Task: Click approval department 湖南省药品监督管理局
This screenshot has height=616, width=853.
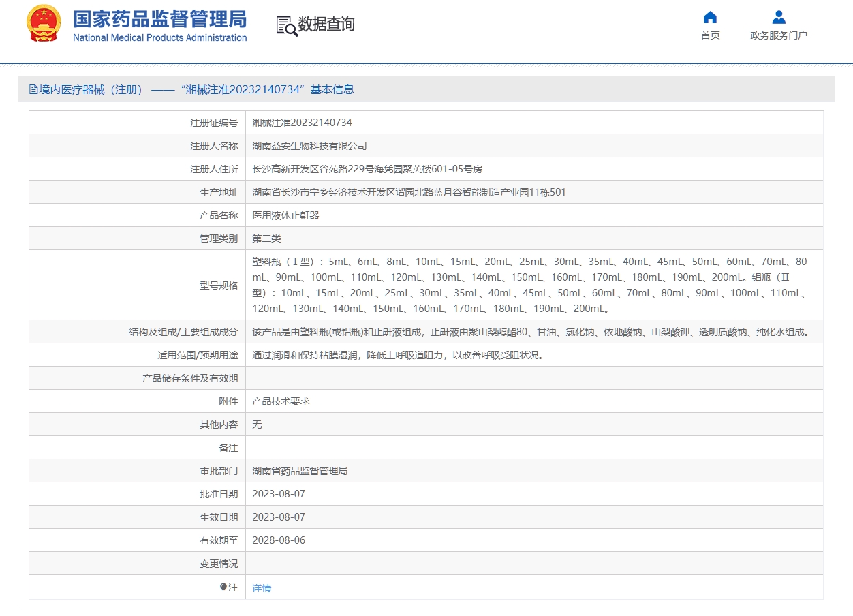Action: pos(300,471)
